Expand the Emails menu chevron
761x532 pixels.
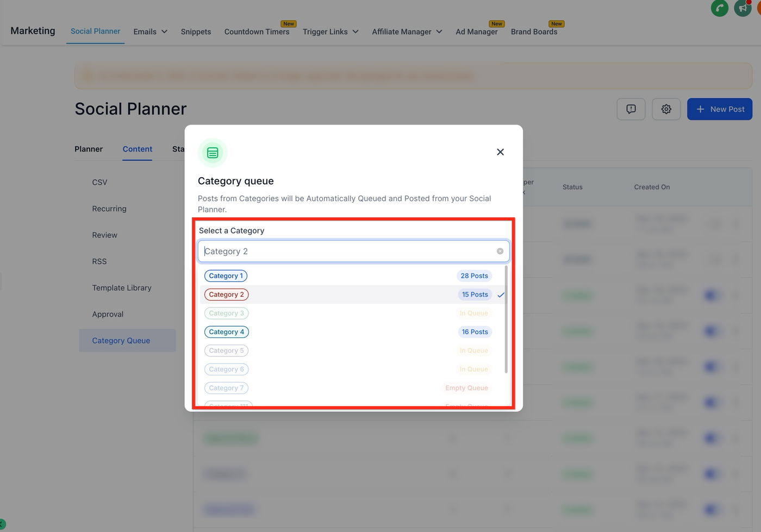(164, 32)
